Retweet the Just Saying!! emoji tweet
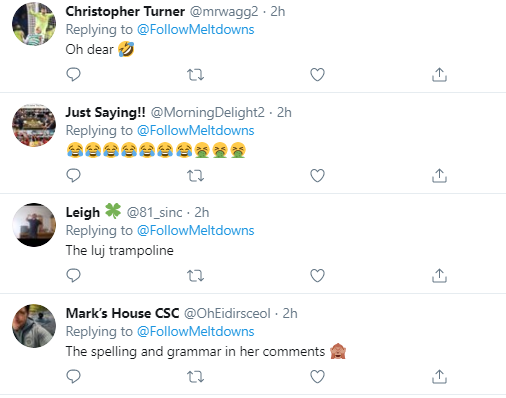The image size is (506, 398). [x=195, y=176]
